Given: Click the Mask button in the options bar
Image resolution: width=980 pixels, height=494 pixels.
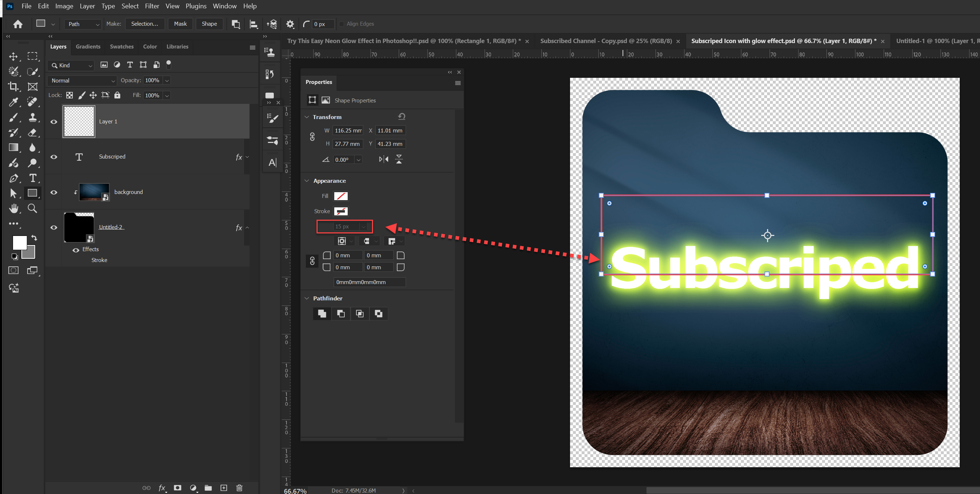Looking at the screenshot, I should point(180,24).
